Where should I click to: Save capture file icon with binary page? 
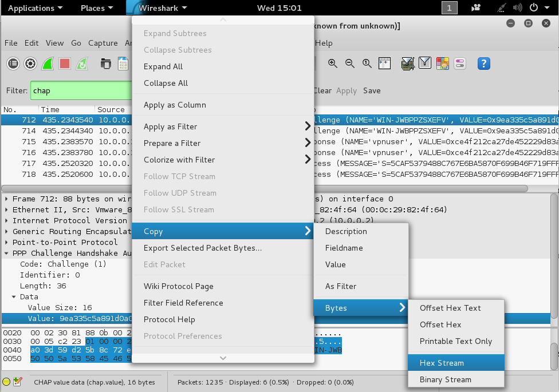tap(123, 64)
